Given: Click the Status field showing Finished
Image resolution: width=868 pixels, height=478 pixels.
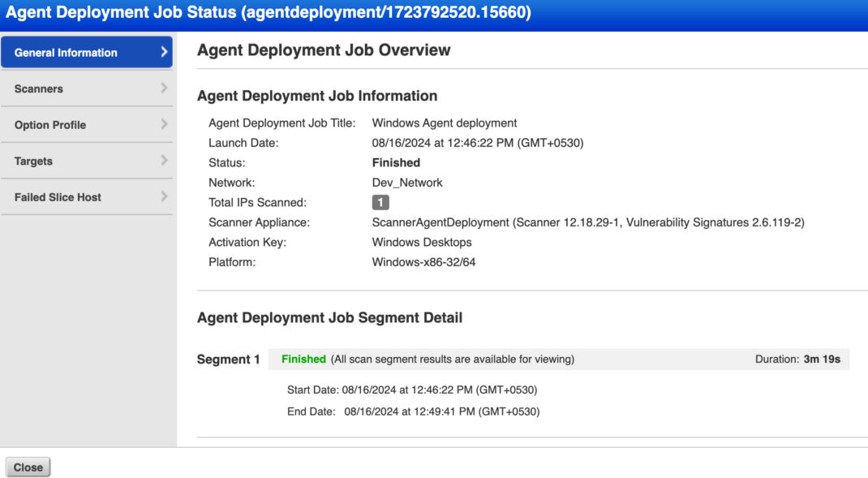Looking at the screenshot, I should [x=396, y=162].
